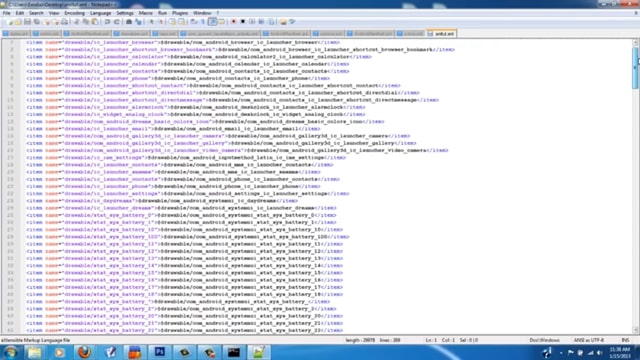Play back the recorded macro
The height and width of the screenshot is (360, 640).
tap(252, 22)
